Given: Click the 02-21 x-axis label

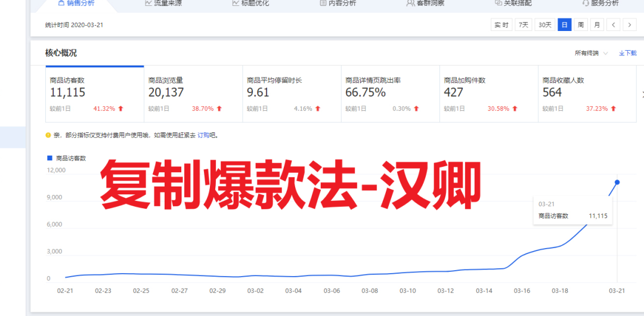Looking at the screenshot, I should 65,290.
